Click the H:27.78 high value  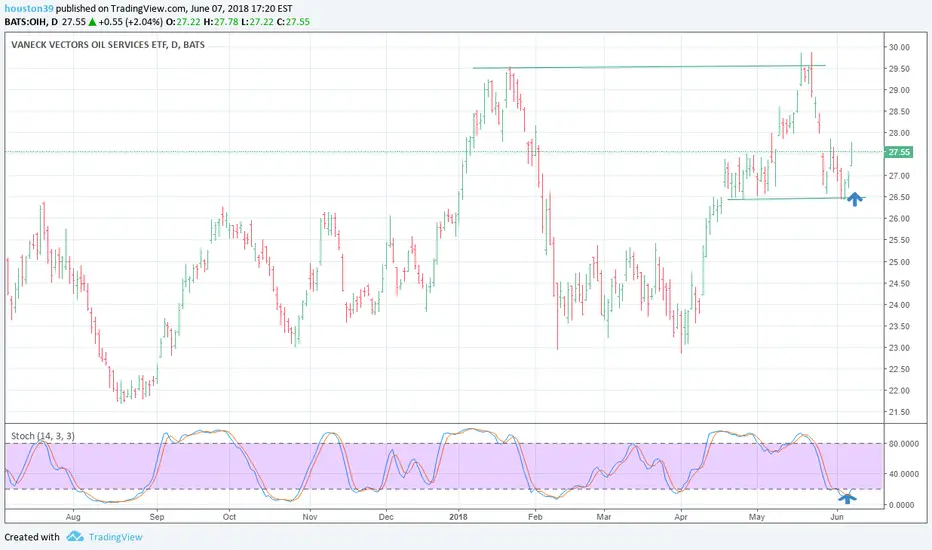[x=221, y=21]
